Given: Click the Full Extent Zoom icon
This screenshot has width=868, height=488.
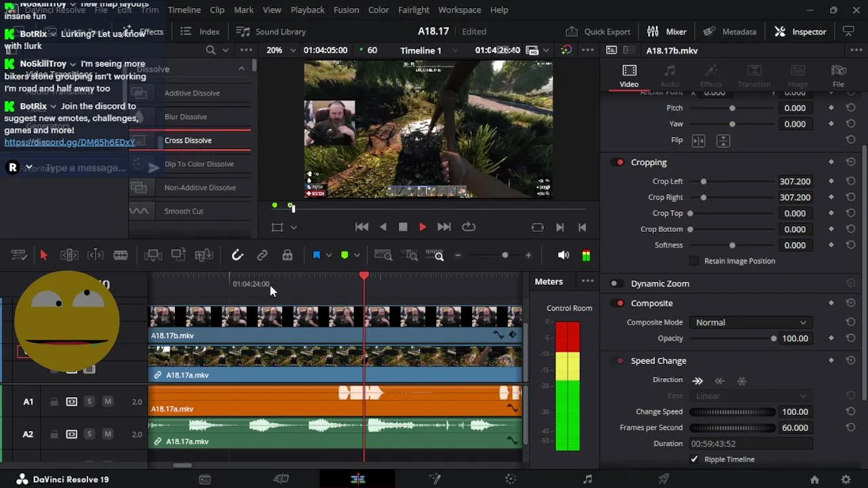Looking at the screenshot, I should click(383, 255).
